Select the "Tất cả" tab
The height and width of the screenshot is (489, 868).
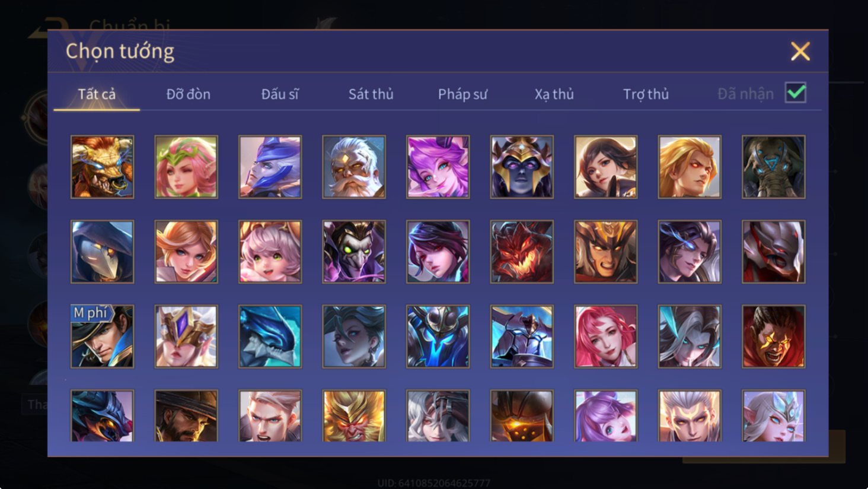pyautogui.click(x=97, y=94)
